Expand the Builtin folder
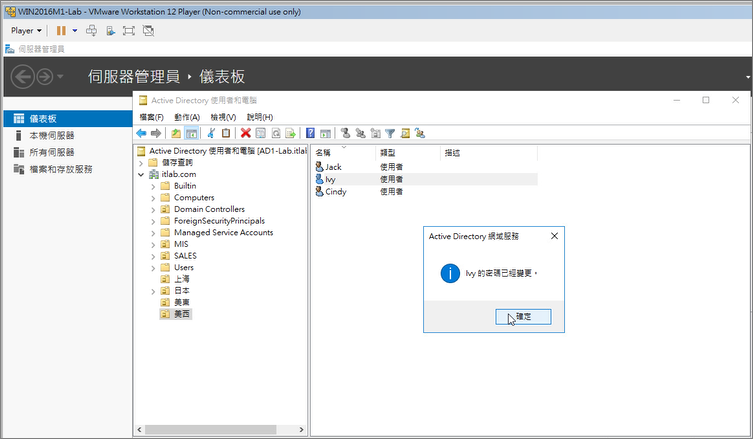The width and height of the screenshot is (753, 439). pos(153,186)
